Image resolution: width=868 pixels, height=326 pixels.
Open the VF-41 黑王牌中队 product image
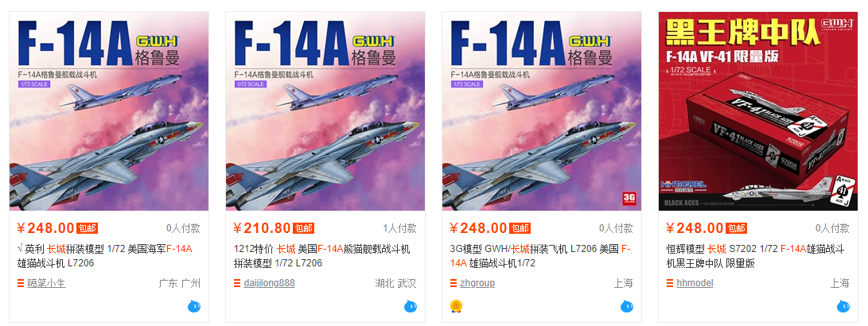(x=758, y=111)
